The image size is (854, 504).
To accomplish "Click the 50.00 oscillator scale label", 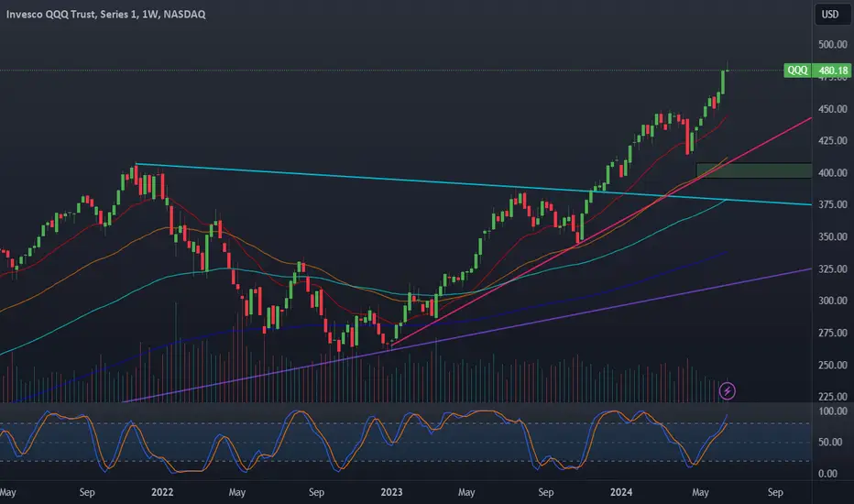I will click(830, 442).
